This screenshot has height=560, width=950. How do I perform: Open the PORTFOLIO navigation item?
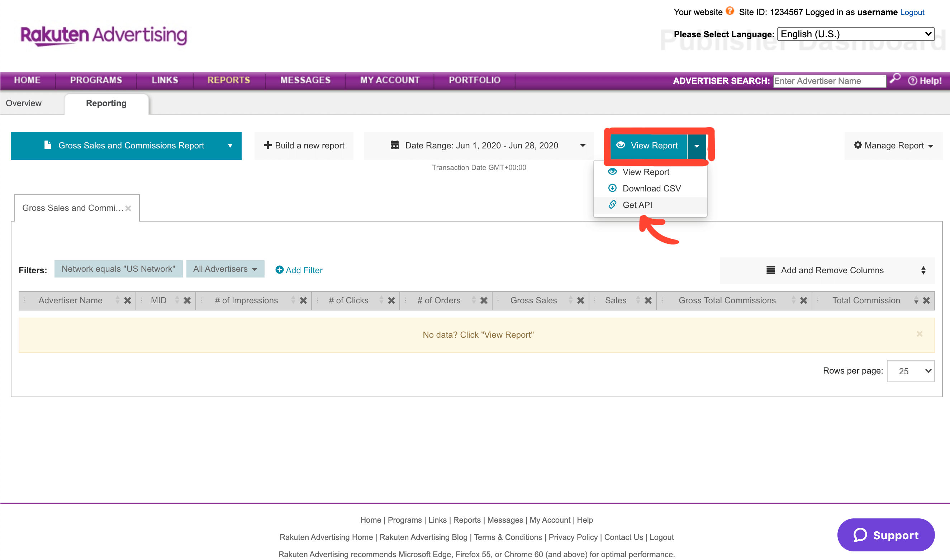pyautogui.click(x=475, y=80)
